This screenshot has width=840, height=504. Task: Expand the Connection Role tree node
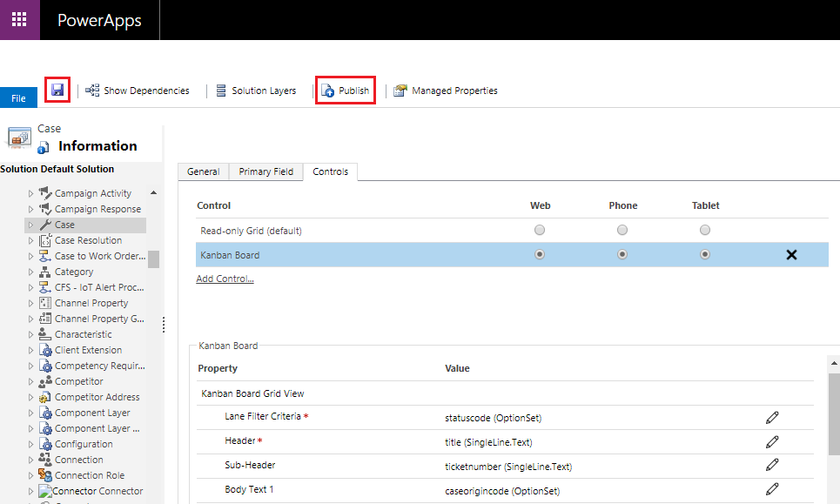coord(30,475)
